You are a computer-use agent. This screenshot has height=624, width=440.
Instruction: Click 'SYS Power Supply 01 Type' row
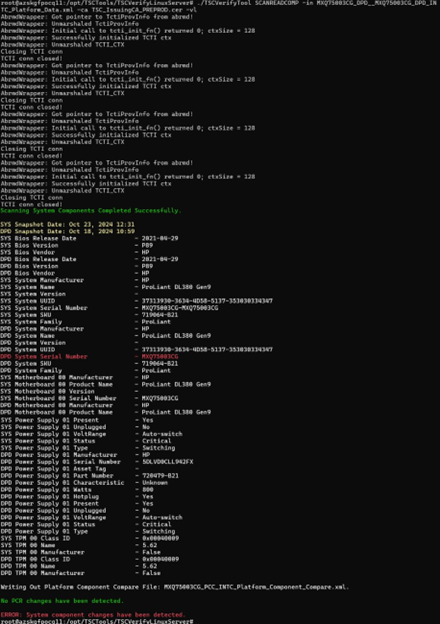point(88,448)
